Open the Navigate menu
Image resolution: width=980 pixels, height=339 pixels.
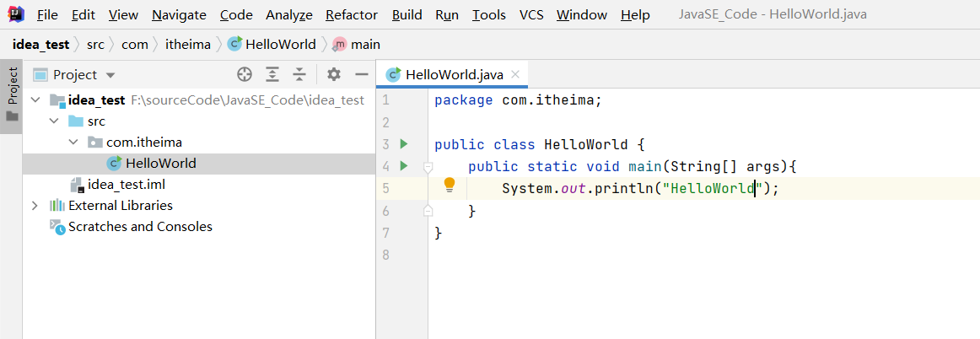179,14
